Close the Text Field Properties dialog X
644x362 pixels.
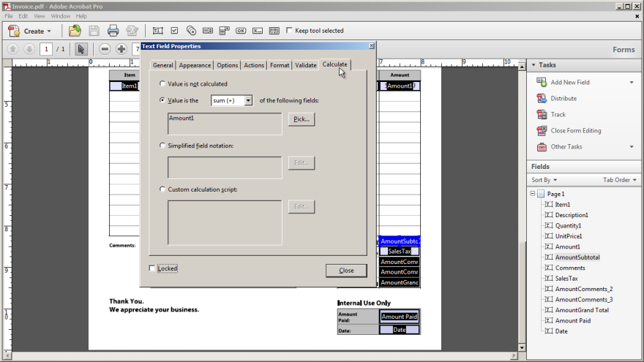point(372,46)
